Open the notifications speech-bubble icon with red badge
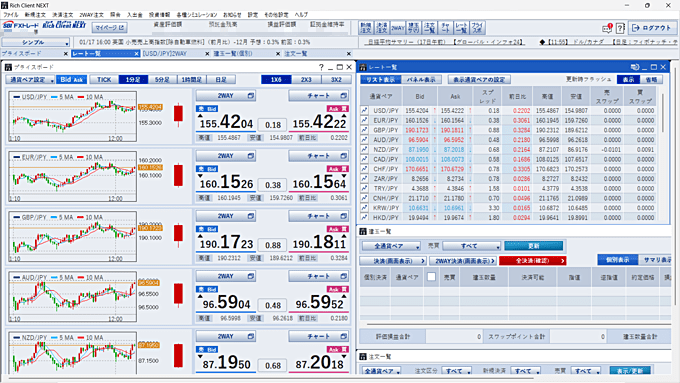This screenshot has width=680, height=383. 607,28
